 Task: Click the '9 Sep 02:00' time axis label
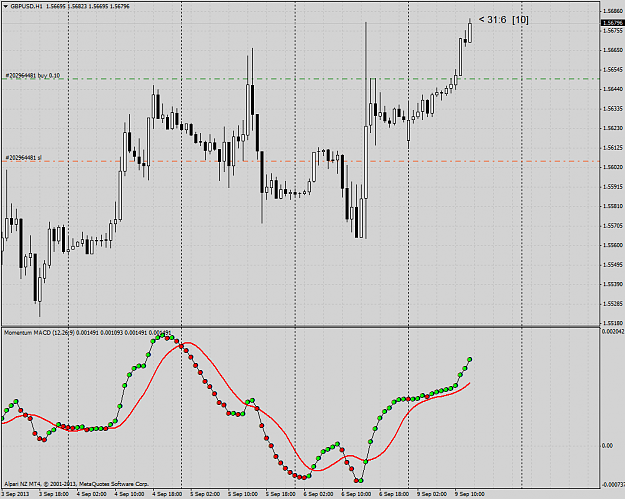(x=432, y=494)
